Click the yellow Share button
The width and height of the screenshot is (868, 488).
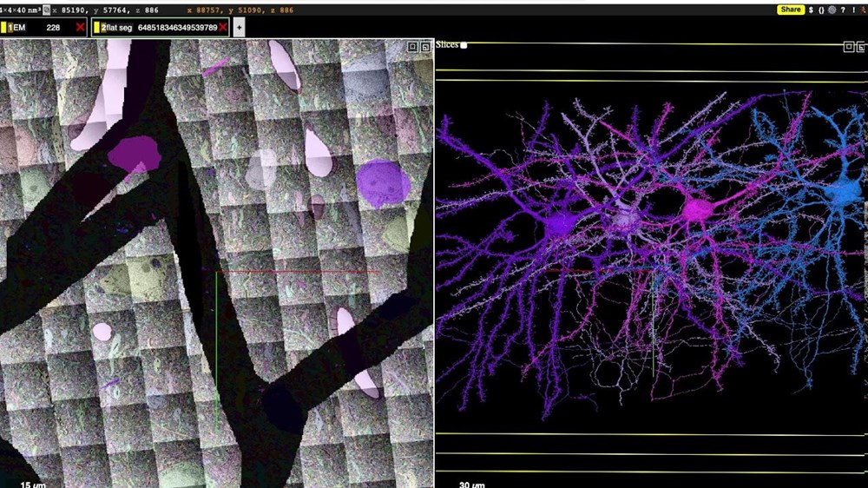coord(790,10)
